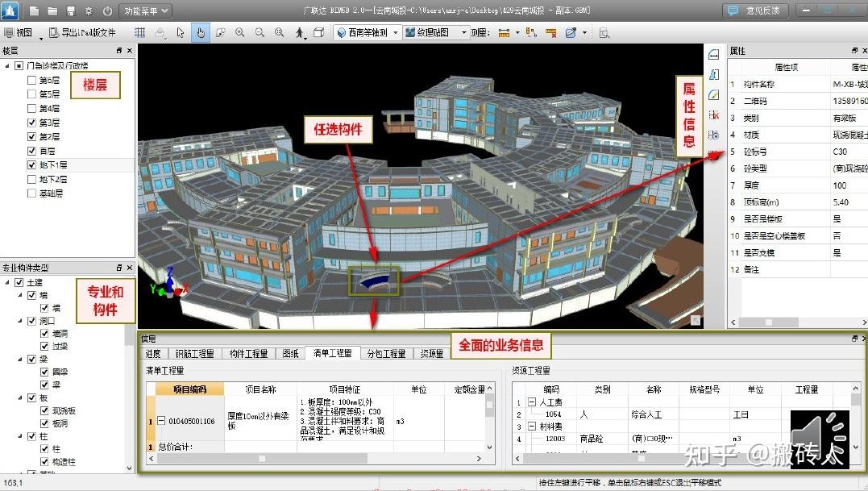Viewport: 868px width, 491px height.
Task: Click the 导出iPad版文件 export button
Action: [82, 33]
